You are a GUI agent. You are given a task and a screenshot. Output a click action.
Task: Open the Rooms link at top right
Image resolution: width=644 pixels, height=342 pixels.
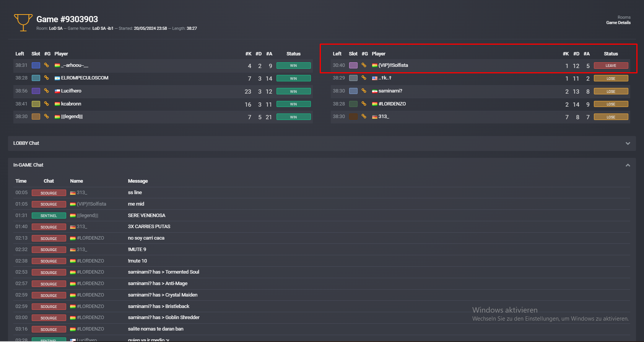point(624,17)
